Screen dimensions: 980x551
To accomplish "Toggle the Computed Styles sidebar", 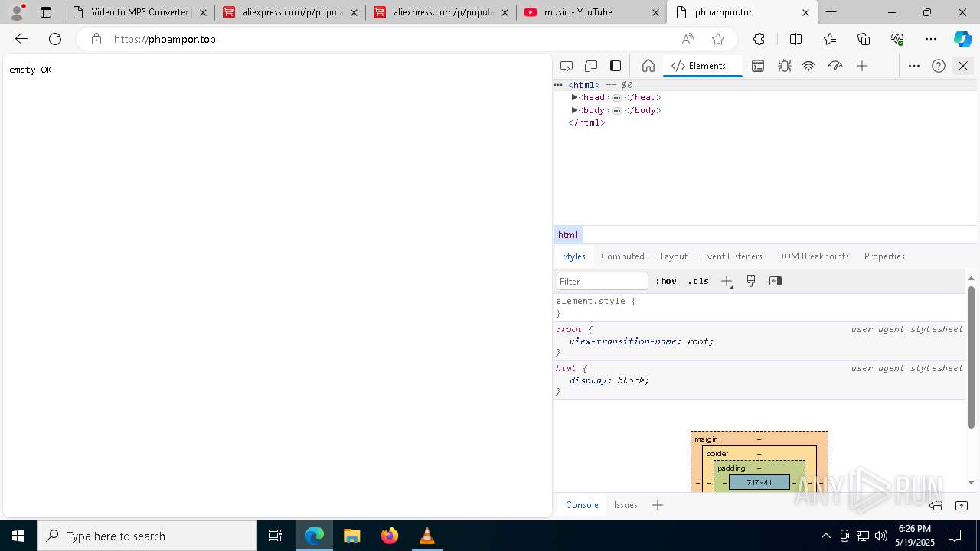I will point(776,281).
